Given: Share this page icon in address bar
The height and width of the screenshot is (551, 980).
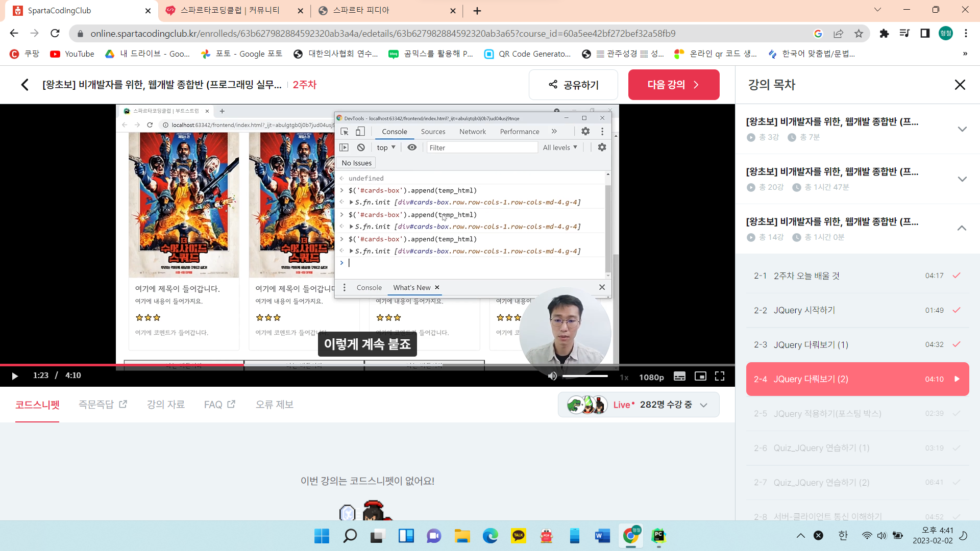Looking at the screenshot, I should pyautogui.click(x=838, y=33).
